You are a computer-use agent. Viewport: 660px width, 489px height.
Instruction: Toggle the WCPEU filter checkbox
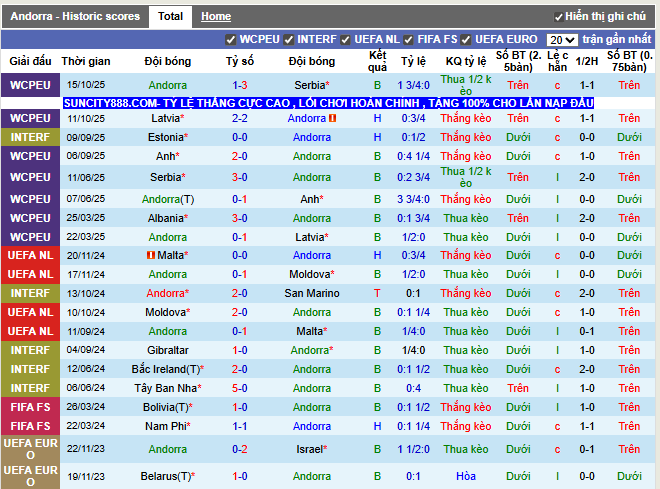(x=231, y=40)
